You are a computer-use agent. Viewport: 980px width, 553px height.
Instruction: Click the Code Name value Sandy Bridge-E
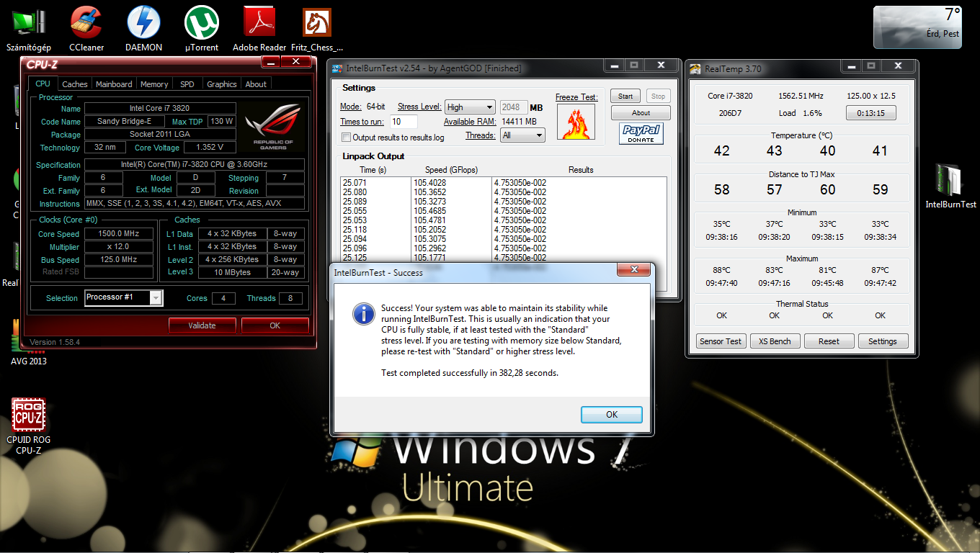124,122
